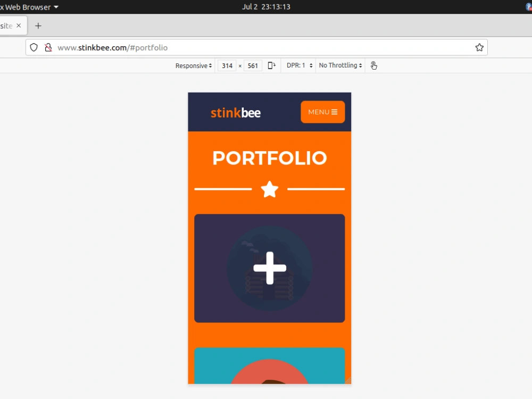The height and width of the screenshot is (399, 532).
Task: Open the DPR device pixel ratio dropdown
Action: pyautogui.click(x=299, y=65)
